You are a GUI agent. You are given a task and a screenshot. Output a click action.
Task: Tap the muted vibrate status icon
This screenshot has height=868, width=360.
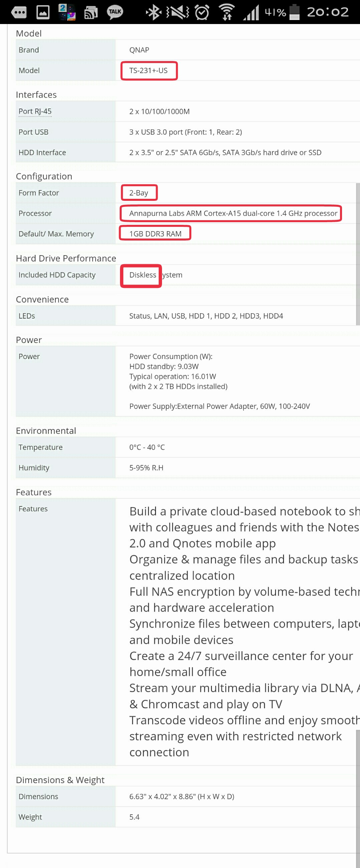[x=177, y=12]
